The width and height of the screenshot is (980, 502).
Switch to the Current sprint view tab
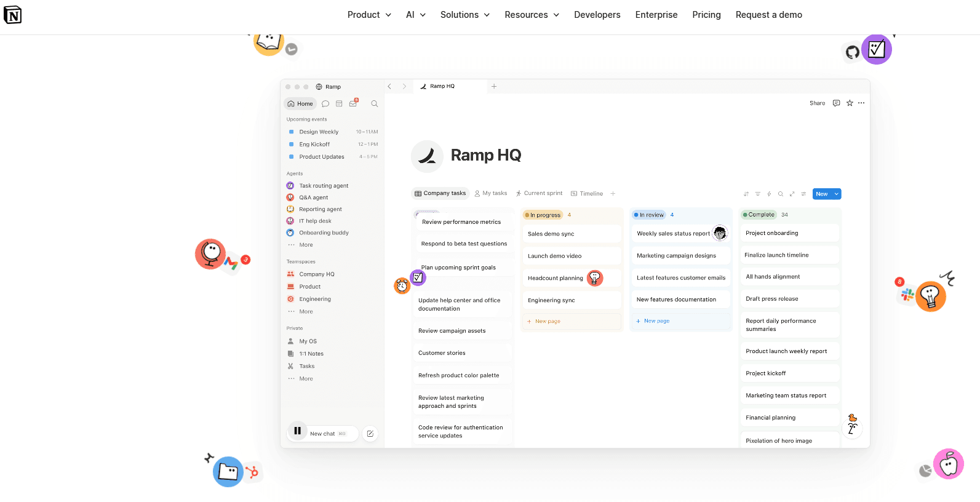(x=539, y=193)
